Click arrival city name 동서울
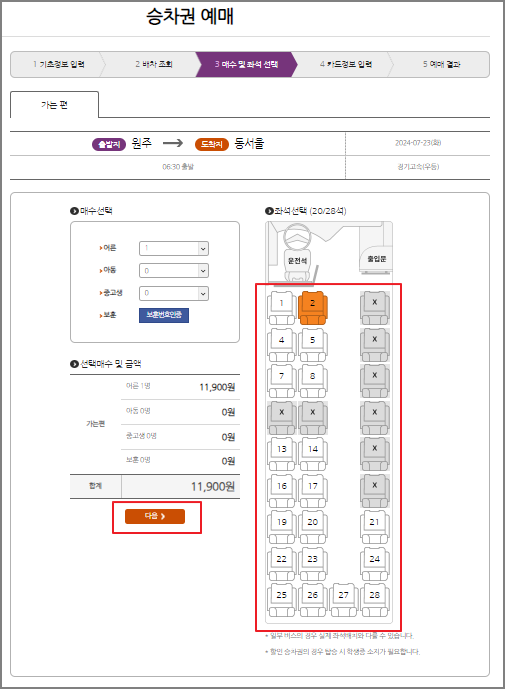This screenshot has width=505, height=689. [249, 143]
